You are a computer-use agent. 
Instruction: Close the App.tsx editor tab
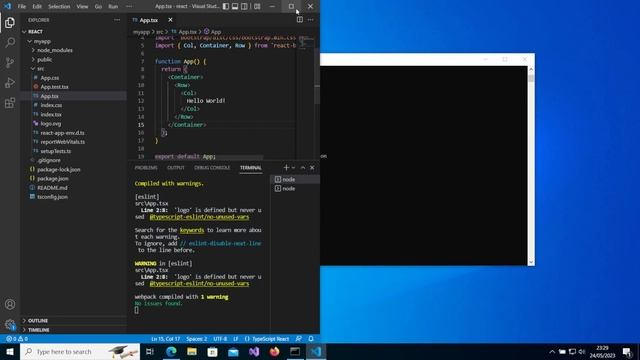point(170,20)
